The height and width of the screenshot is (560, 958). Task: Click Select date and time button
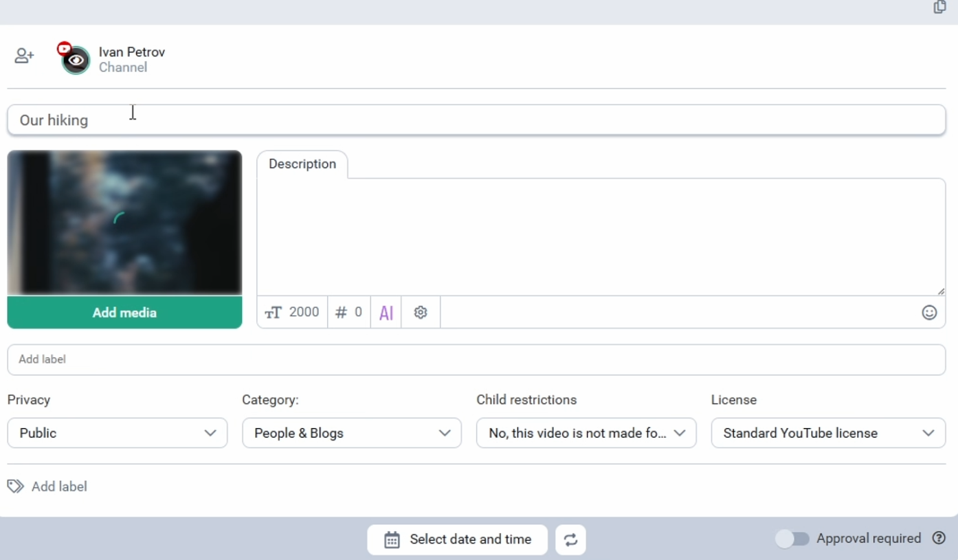[457, 540]
